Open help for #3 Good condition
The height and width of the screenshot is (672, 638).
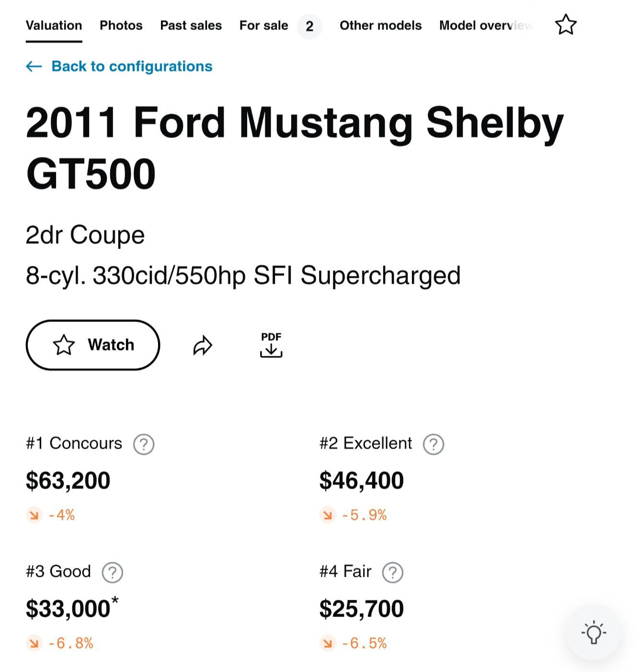113,572
